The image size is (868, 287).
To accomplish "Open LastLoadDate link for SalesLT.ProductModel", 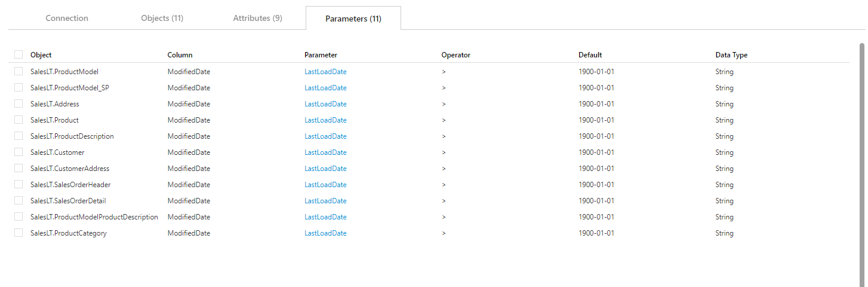I will (325, 72).
